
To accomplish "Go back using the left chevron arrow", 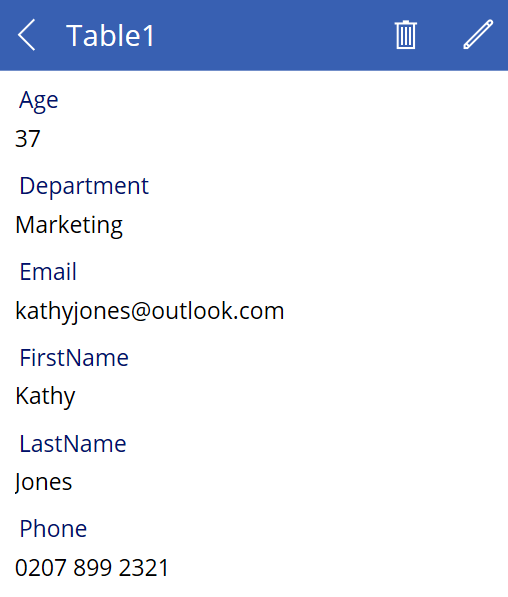I will 26,35.
